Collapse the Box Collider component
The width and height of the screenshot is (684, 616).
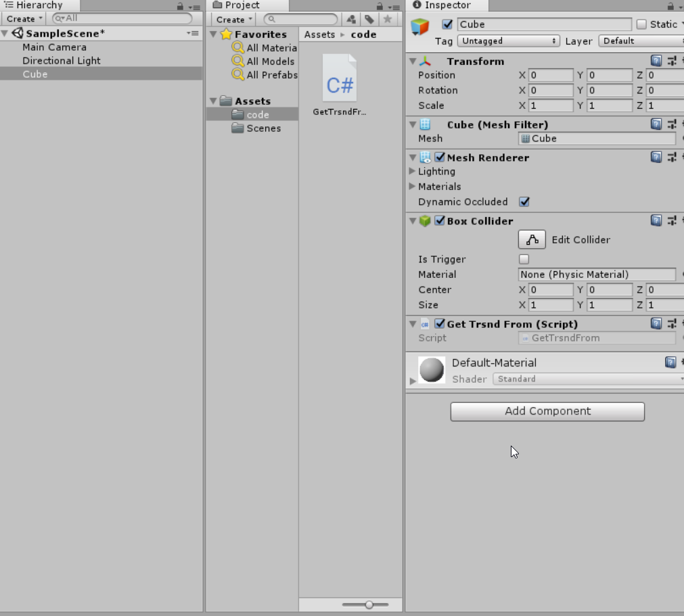[413, 221]
